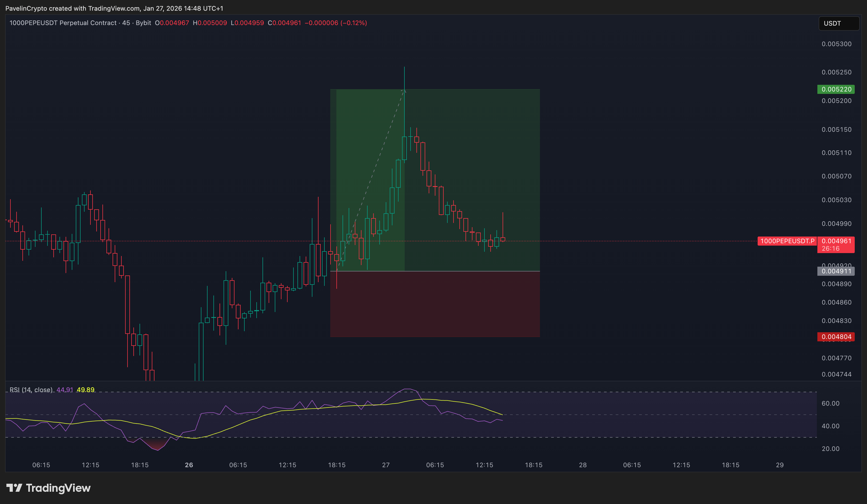Click the 27 date marker on time axis
Viewport: 867px width, 504px height.
(386, 465)
